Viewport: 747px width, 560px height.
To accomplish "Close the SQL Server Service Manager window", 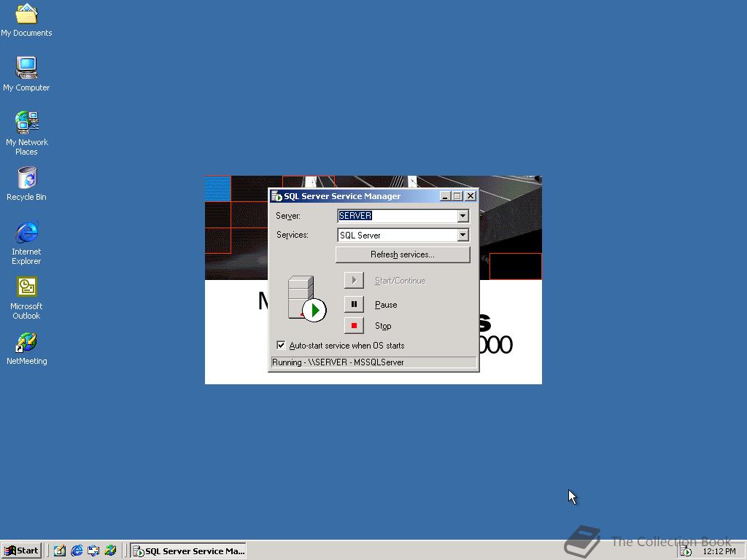I will pos(471,196).
